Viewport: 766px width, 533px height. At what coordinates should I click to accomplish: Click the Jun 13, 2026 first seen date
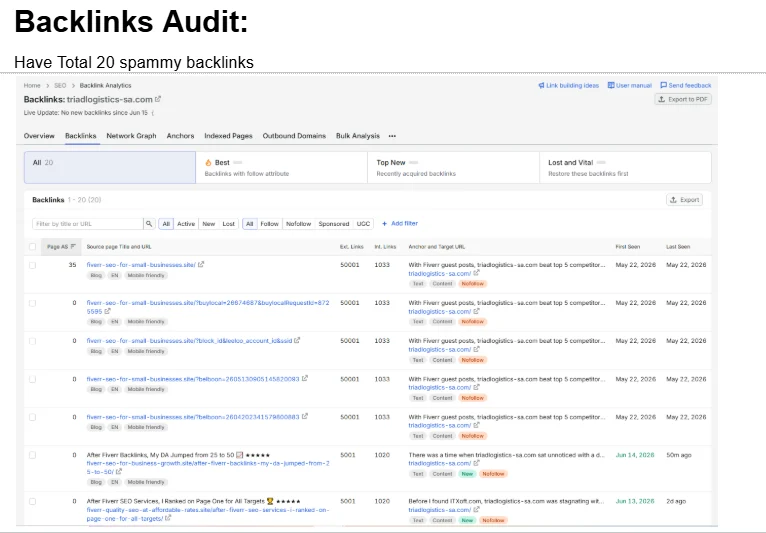pos(635,501)
